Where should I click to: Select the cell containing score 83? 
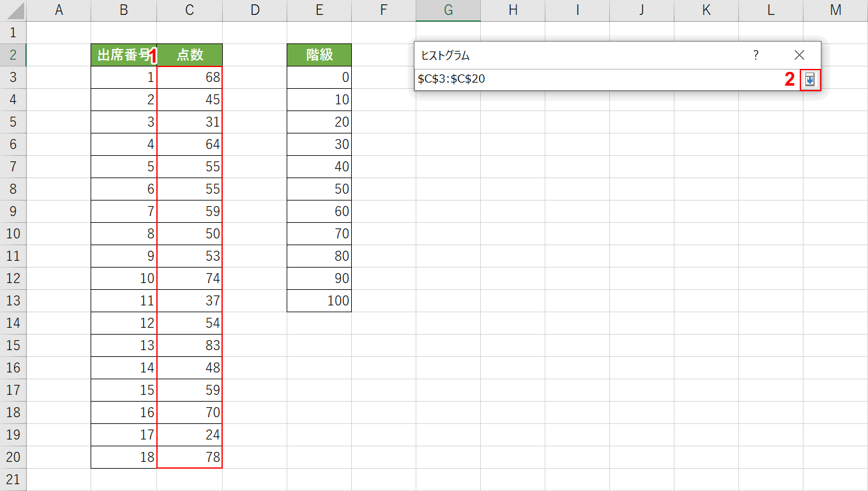pyautogui.click(x=190, y=346)
